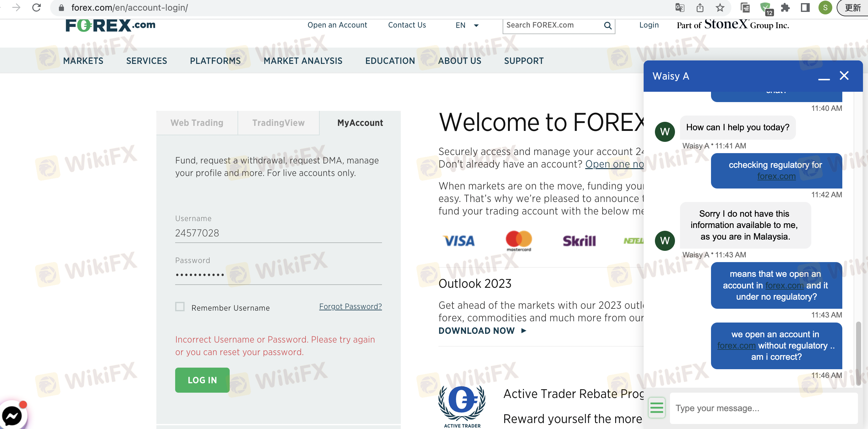Reload the page with the refresh icon
The height and width of the screenshot is (429, 868).
pyautogui.click(x=36, y=8)
